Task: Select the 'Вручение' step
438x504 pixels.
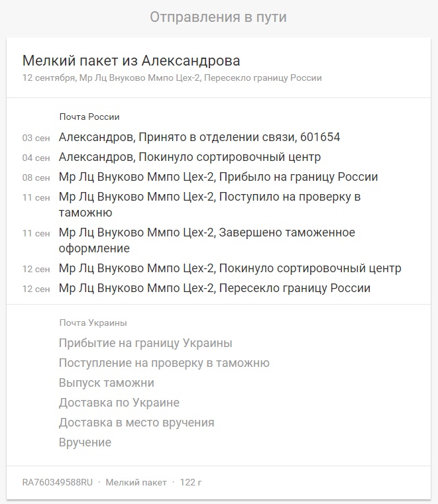Action: (x=85, y=442)
